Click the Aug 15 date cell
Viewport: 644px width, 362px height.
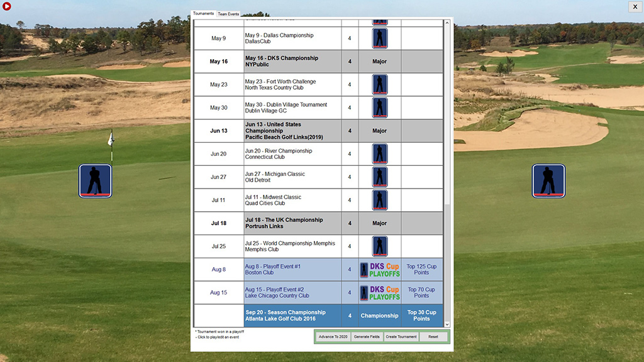pyautogui.click(x=218, y=293)
